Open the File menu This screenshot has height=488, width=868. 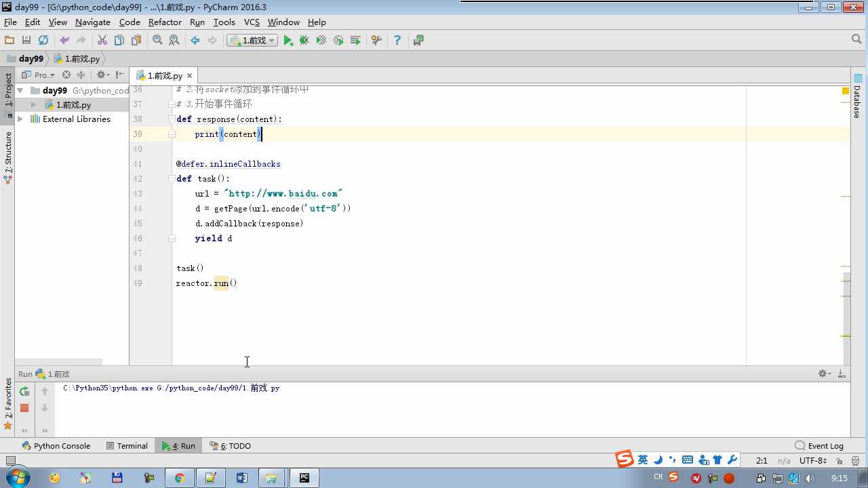pyautogui.click(x=10, y=22)
